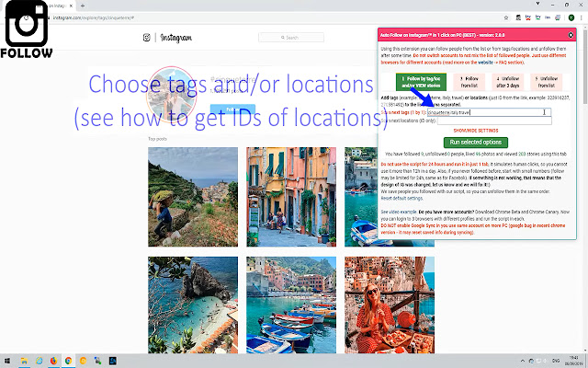Open the Chrome profile avatar menu
Screen dimensions: 588x368
(x=571, y=17)
